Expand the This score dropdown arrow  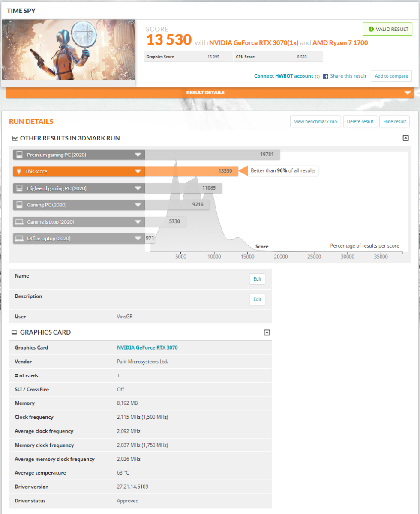138,171
